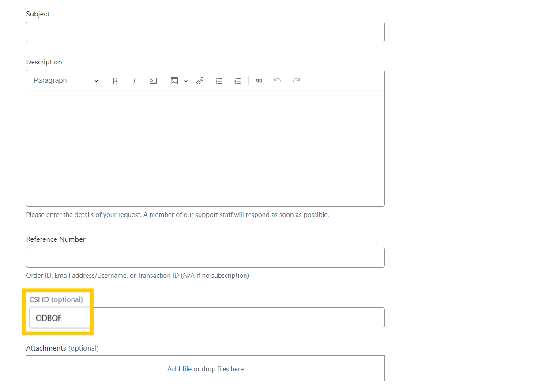Undo last edit in Description editor
The width and height of the screenshot is (546, 392).
tap(278, 81)
